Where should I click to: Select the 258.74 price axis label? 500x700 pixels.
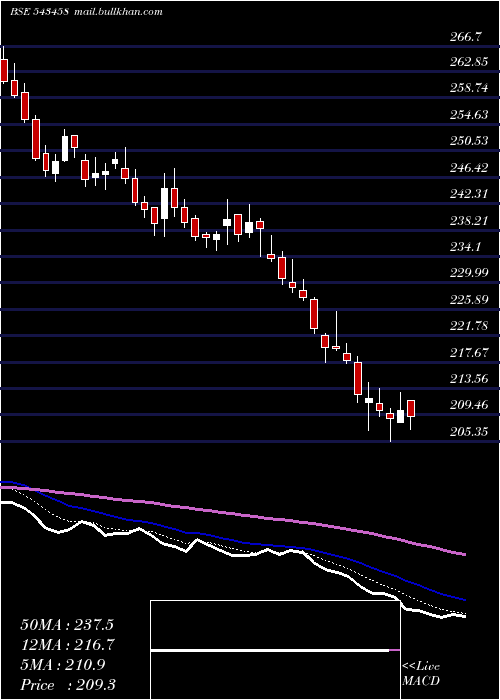click(x=469, y=88)
